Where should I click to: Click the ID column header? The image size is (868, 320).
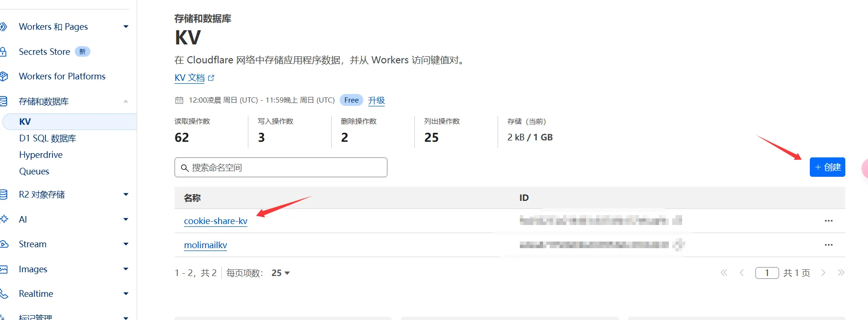coord(524,198)
